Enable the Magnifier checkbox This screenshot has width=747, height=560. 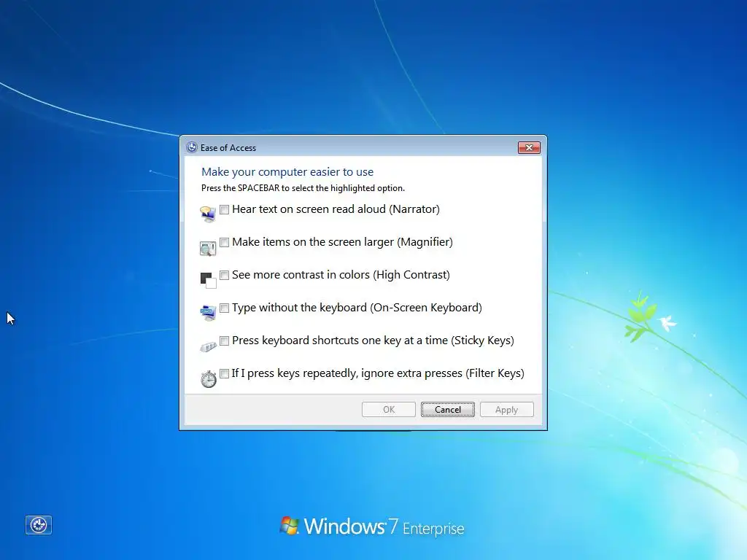(225, 242)
